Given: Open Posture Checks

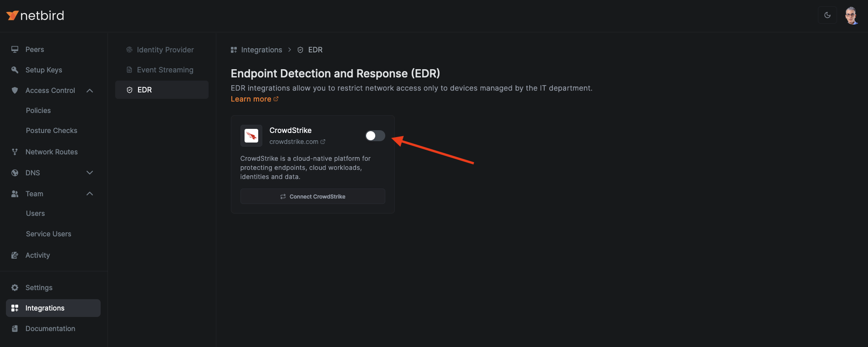Looking at the screenshot, I should coord(51,130).
